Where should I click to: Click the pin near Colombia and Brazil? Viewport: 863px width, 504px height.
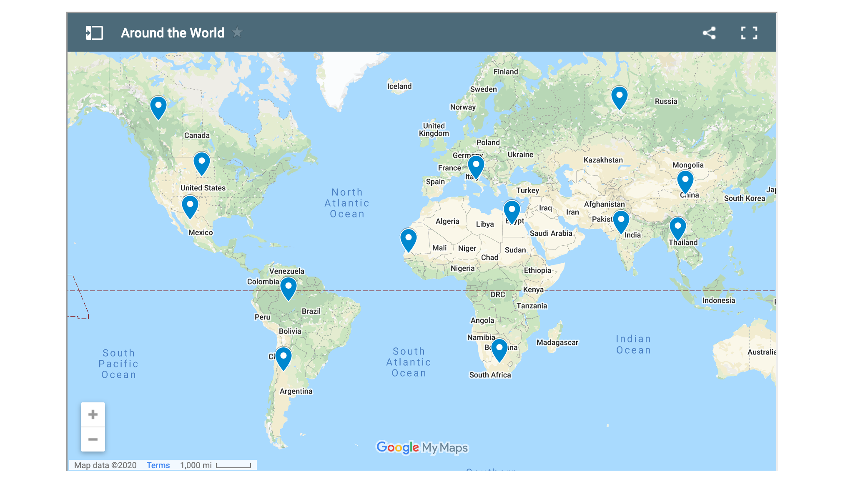click(x=289, y=288)
